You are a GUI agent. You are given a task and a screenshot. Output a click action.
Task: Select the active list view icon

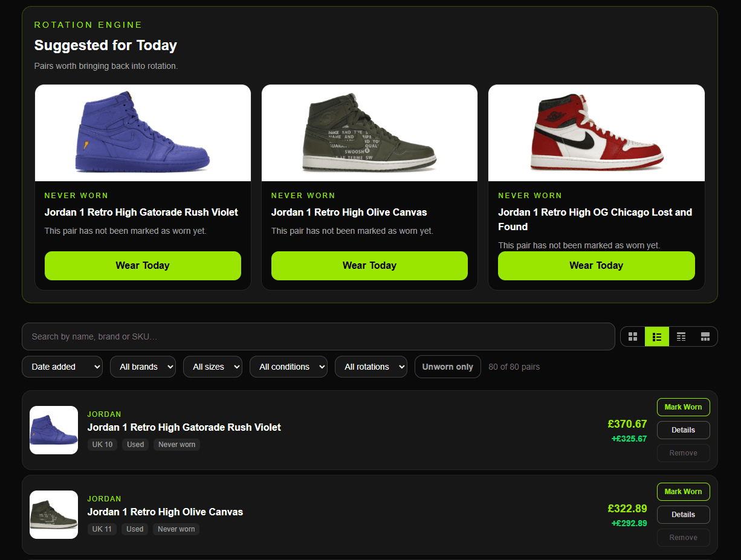pyautogui.click(x=657, y=336)
